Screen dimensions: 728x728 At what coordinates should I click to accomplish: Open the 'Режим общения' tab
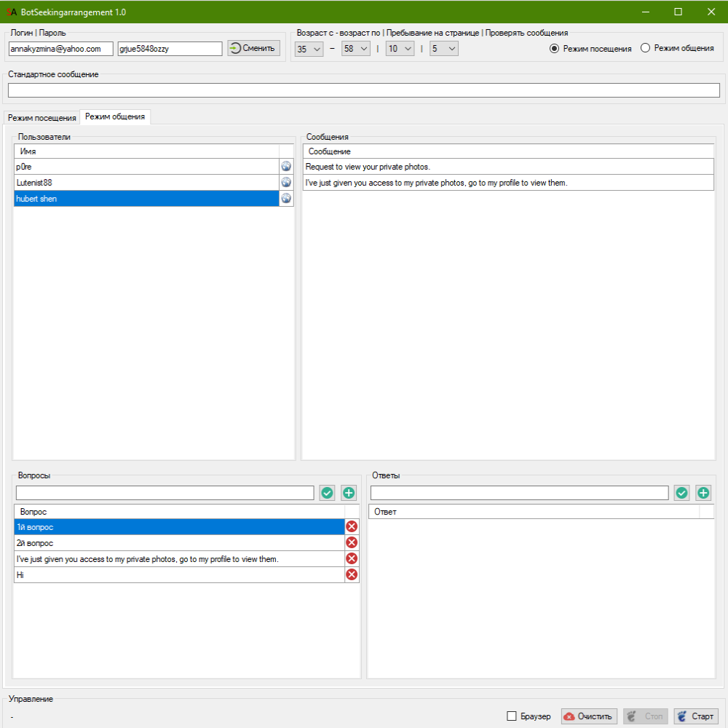(x=115, y=117)
